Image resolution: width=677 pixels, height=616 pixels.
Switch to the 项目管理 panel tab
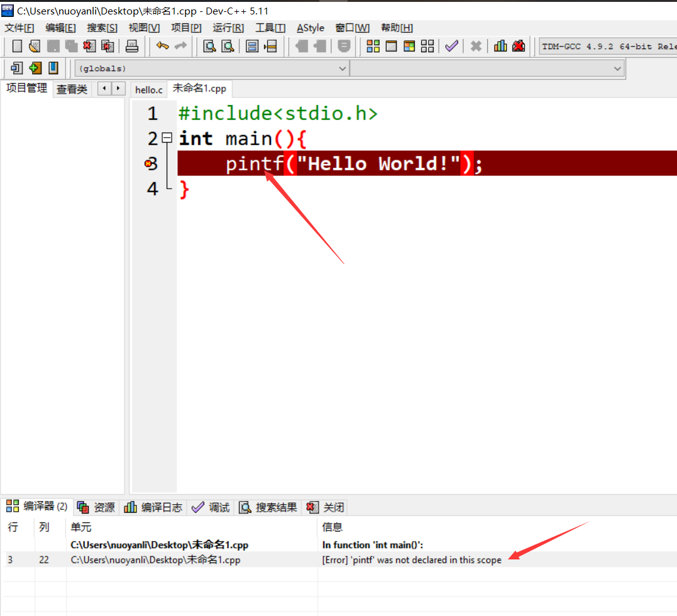[x=27, y=88]
